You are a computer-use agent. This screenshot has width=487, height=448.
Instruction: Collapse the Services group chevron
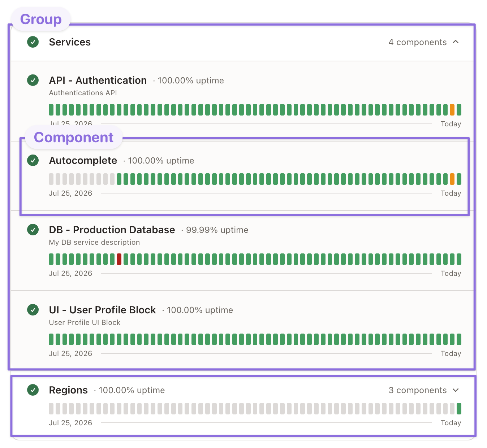pyautogui.click(x=456, y=42)
